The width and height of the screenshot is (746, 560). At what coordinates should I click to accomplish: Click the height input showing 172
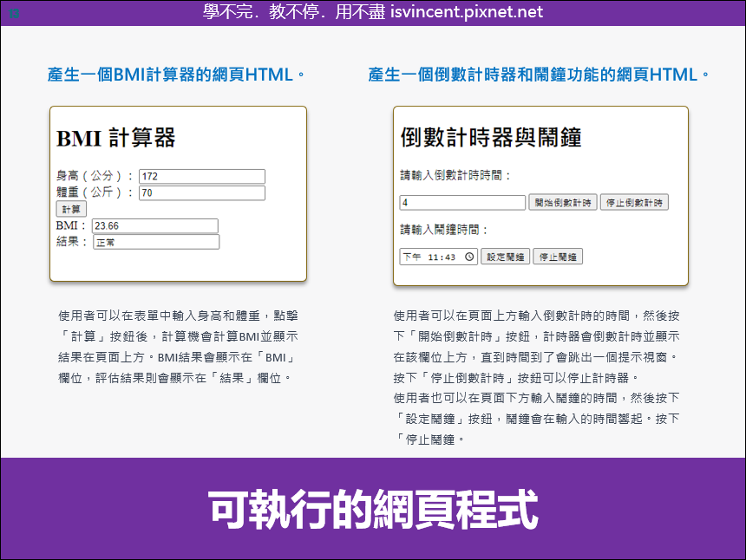point(202,176)
